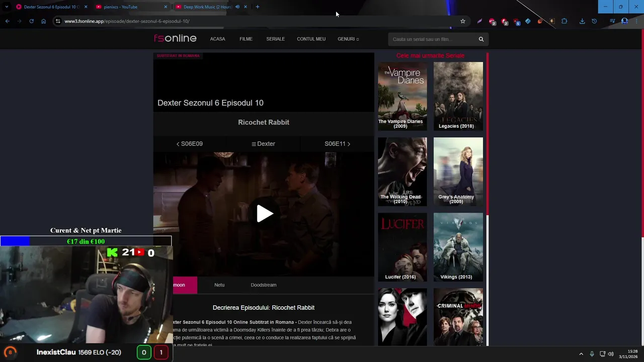This screenshot has height=362, width=644.
Task: Click the red shield extension with S badge
Action: [x=516, y=22]
